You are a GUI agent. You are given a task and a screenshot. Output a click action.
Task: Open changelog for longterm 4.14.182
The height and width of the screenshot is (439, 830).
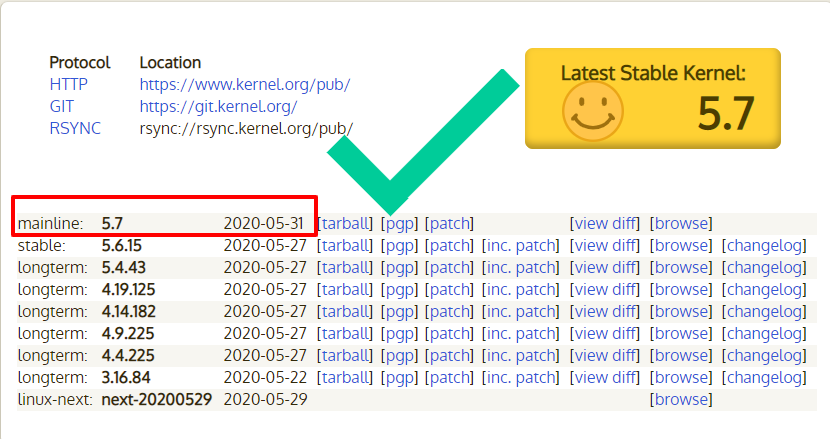pyautogui.click(x=764, y=311)
